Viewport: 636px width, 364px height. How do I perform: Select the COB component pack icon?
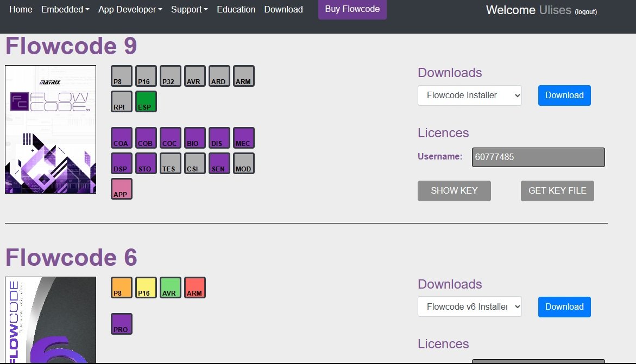tap(146, 138)
